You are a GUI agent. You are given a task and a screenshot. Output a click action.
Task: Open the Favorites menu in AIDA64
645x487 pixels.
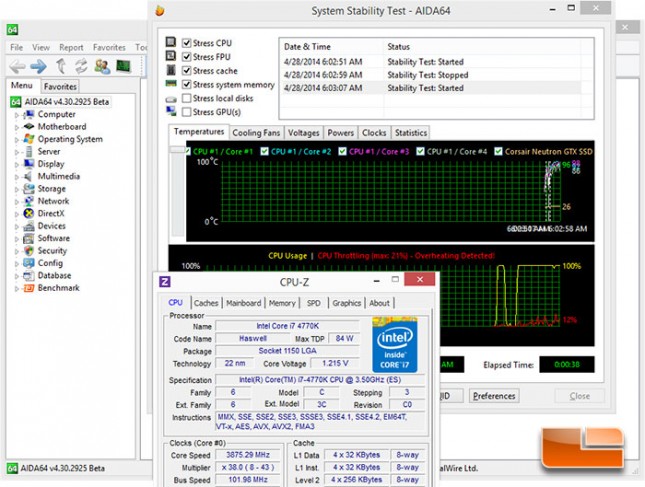pyautogui.click(x=109, y=47)
